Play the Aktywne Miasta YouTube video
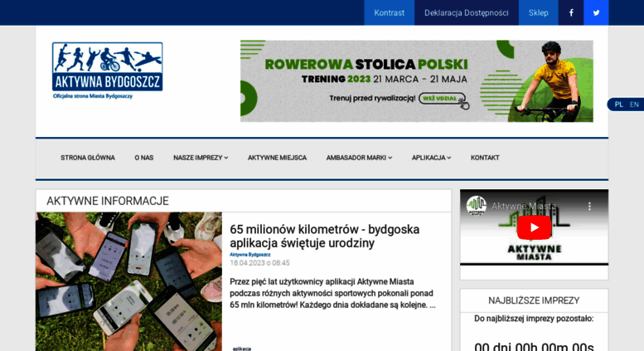 534,227
